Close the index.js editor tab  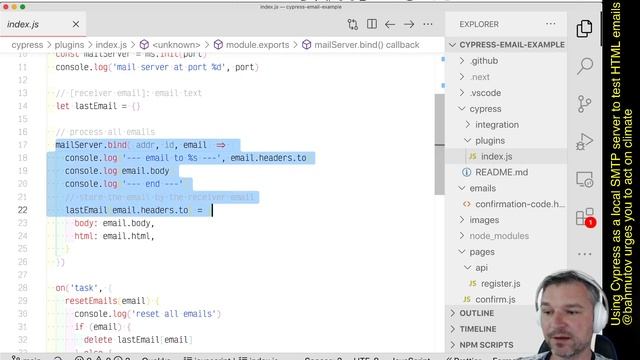(76, 24)
